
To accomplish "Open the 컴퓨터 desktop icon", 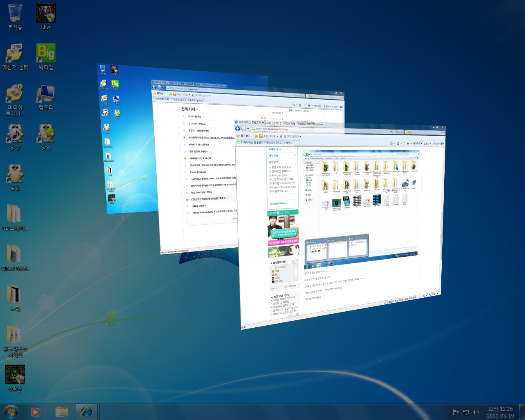I will tap(46, 98).
